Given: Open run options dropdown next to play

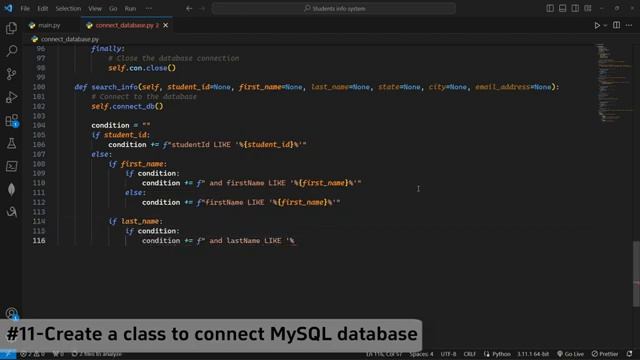Looking at the screenshot, I should pyautogui.click(x=605, y=25).
